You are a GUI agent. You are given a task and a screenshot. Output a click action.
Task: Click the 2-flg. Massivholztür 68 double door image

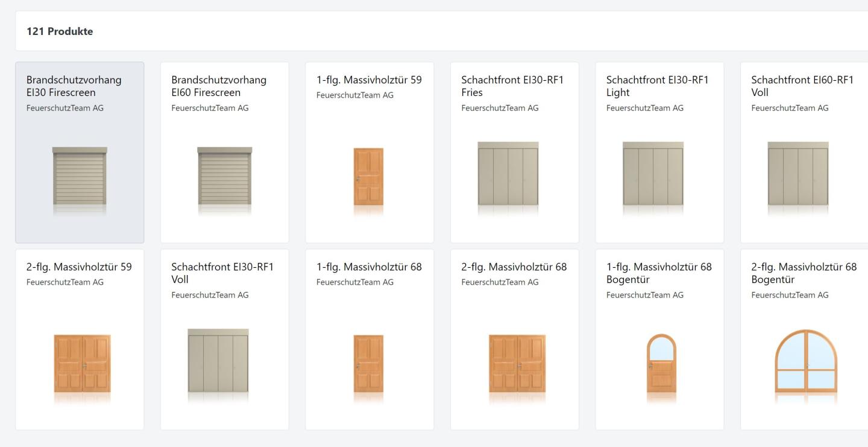pos(517,363)
